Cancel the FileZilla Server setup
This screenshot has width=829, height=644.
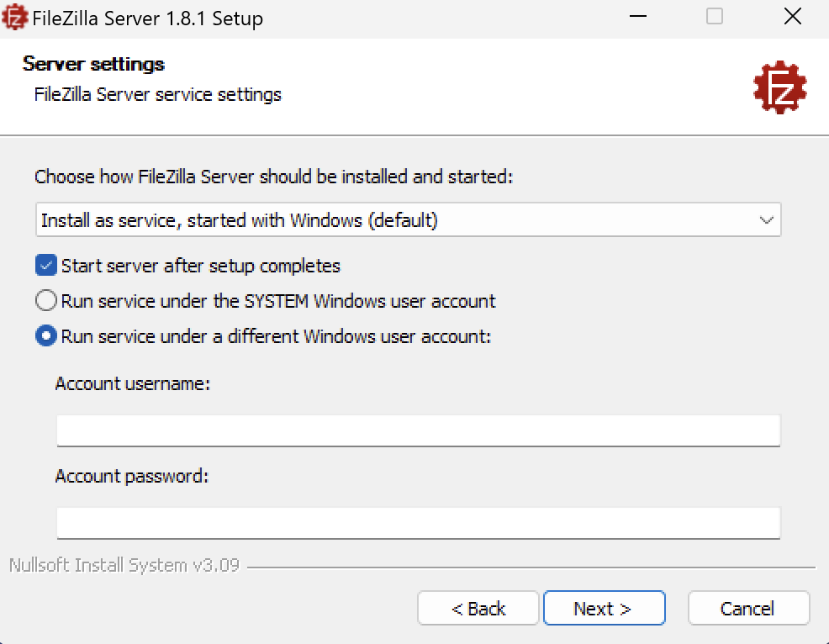click(x=748, y=609)
